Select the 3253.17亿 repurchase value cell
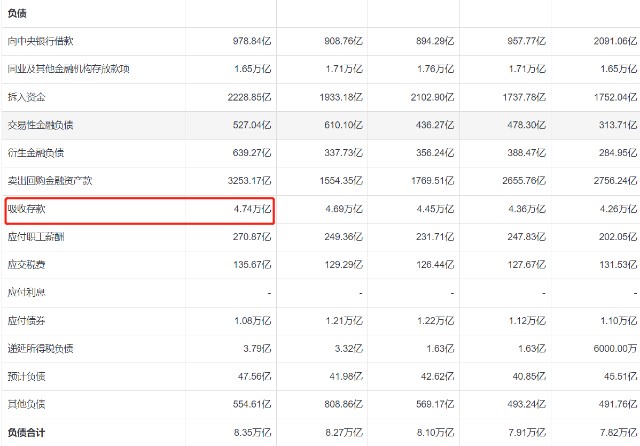Image resolution: width=640 pixels, height=446 pixels. [241, 181]
